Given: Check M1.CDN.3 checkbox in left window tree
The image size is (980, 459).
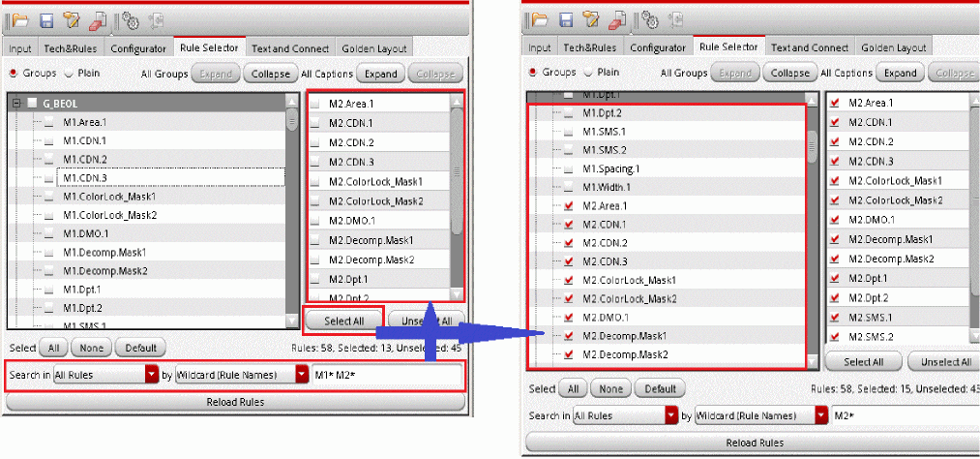Looking at the screenshot, I should 48,179.
